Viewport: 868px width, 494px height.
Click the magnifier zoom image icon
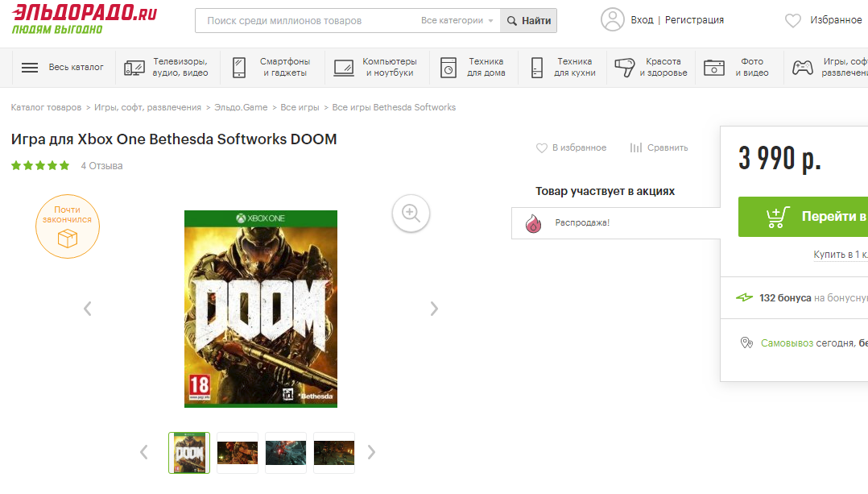411,213
